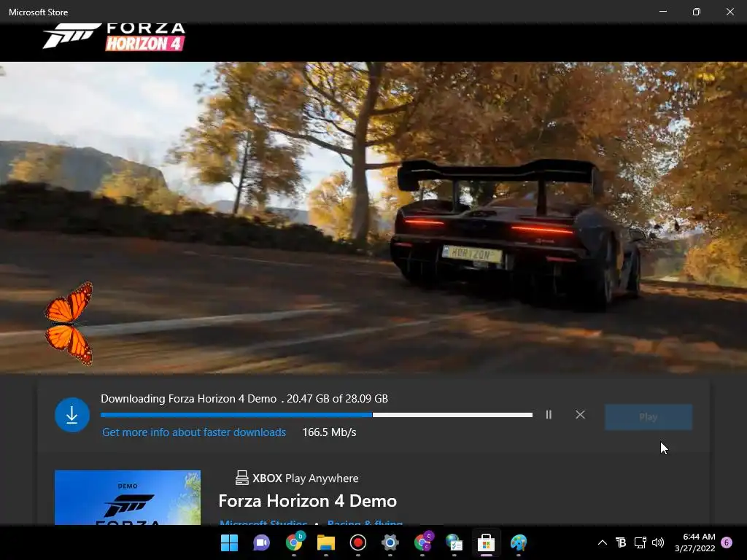747x560 pixels.
Task: Open the globe checklist taskbar app
Action: (454, 542)
